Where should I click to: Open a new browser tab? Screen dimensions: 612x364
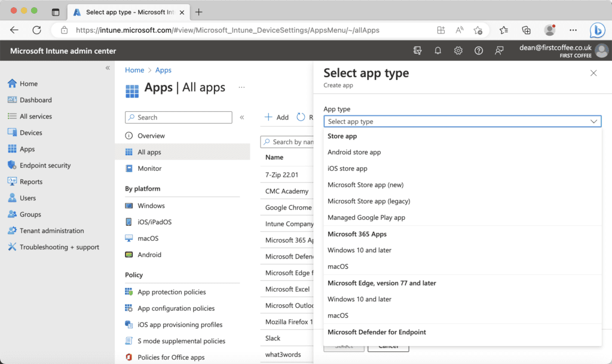tap(198, 12)
